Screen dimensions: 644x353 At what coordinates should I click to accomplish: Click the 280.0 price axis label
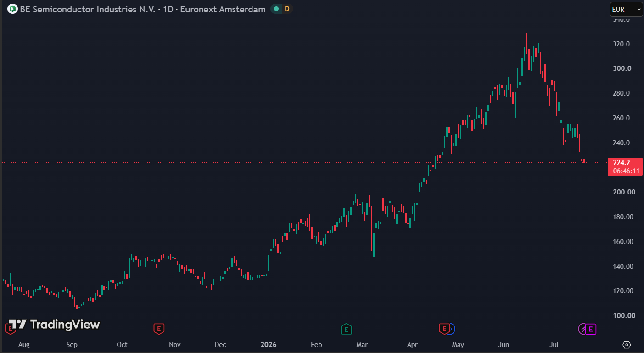pos(621,93)
